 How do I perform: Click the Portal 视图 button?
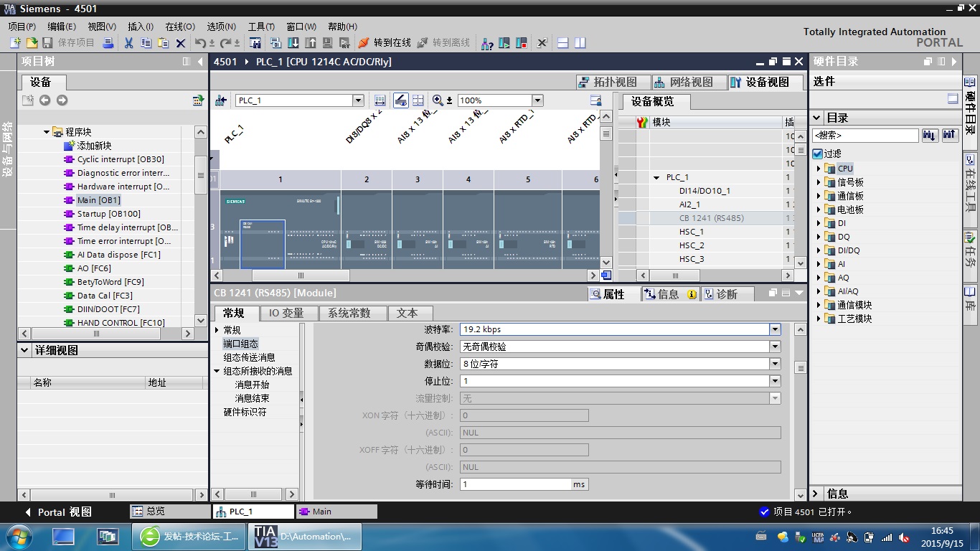pos(58,512)
